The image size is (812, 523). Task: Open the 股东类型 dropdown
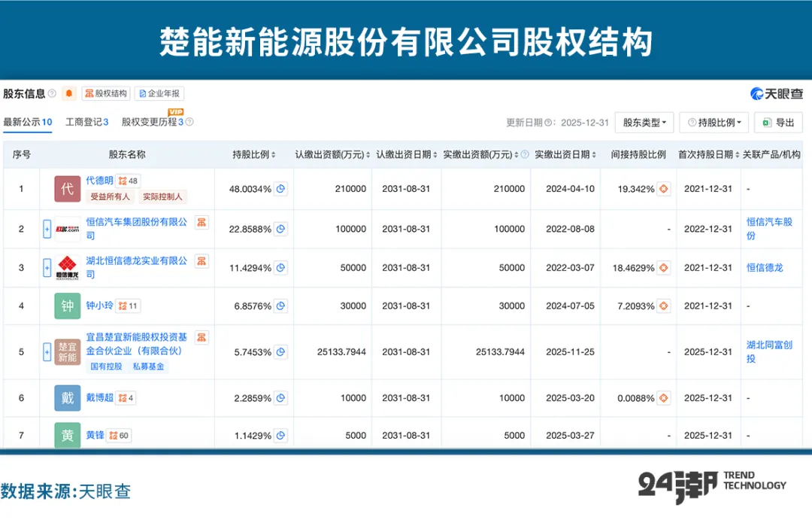coord(644,123)
